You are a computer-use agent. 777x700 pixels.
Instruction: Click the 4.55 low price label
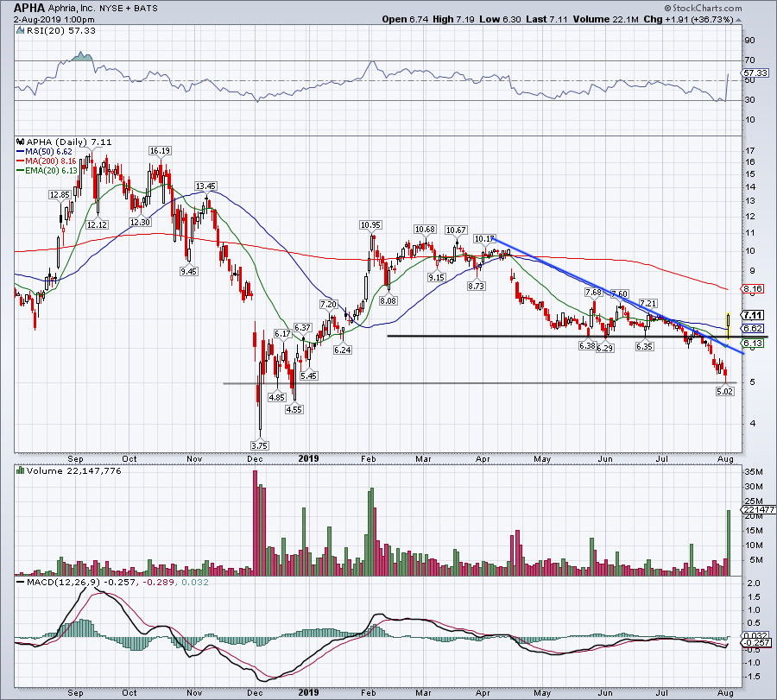tap(294, 409)
